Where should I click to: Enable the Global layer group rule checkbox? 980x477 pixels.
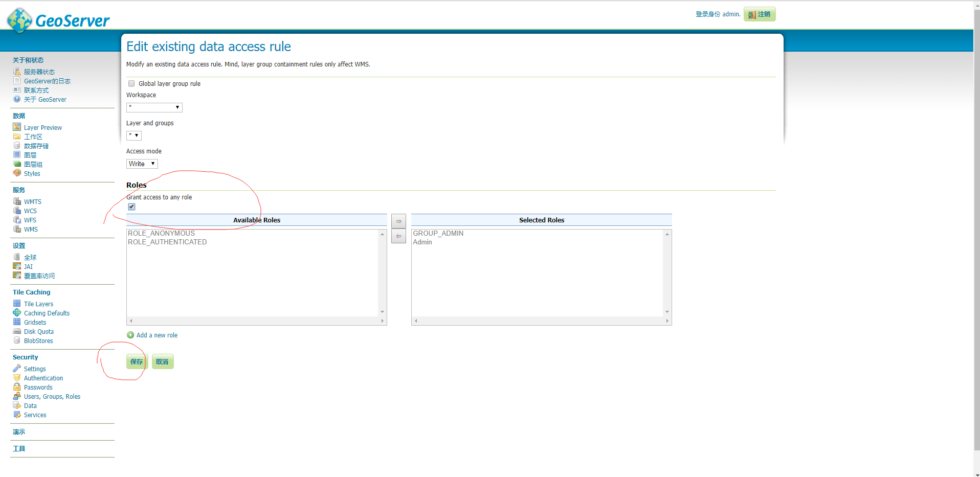131,83
